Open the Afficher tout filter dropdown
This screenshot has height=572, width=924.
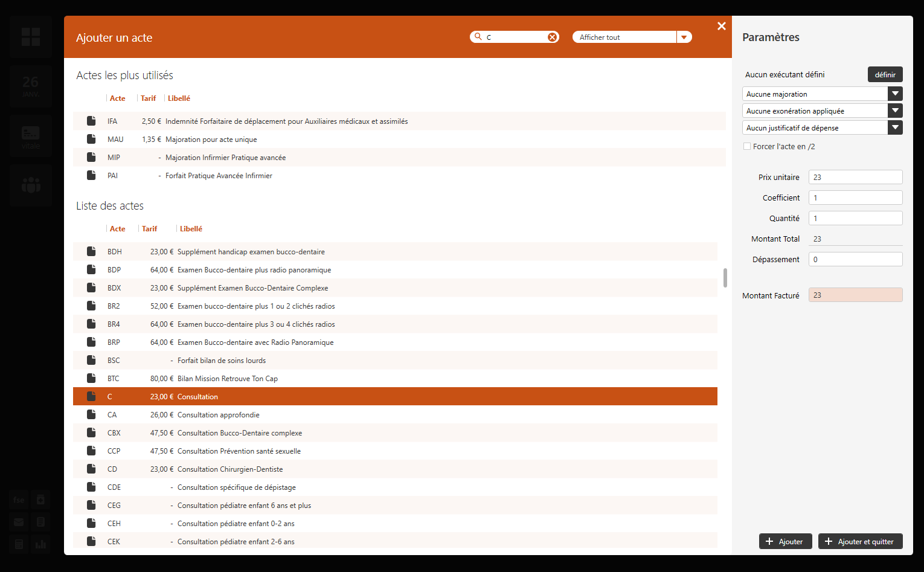(x=684, y=37)
